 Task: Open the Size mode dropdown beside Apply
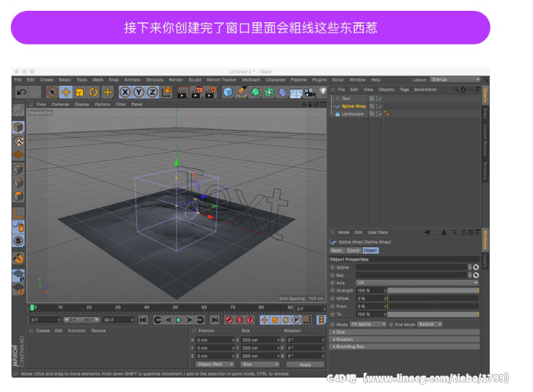[260, 365]
